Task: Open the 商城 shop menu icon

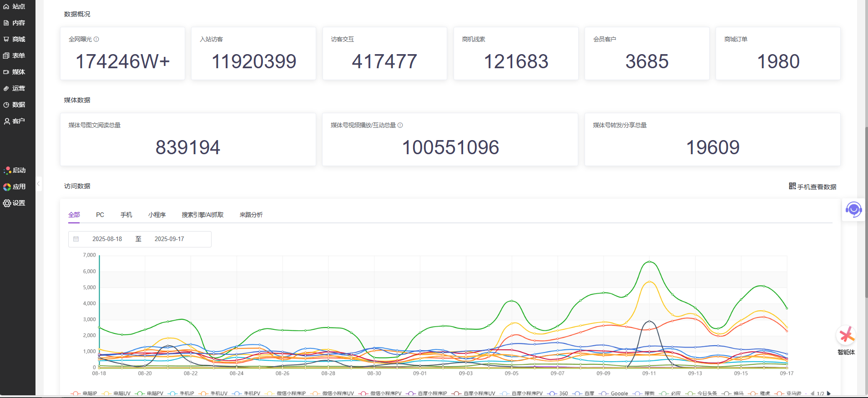Action: click(6, 39)
